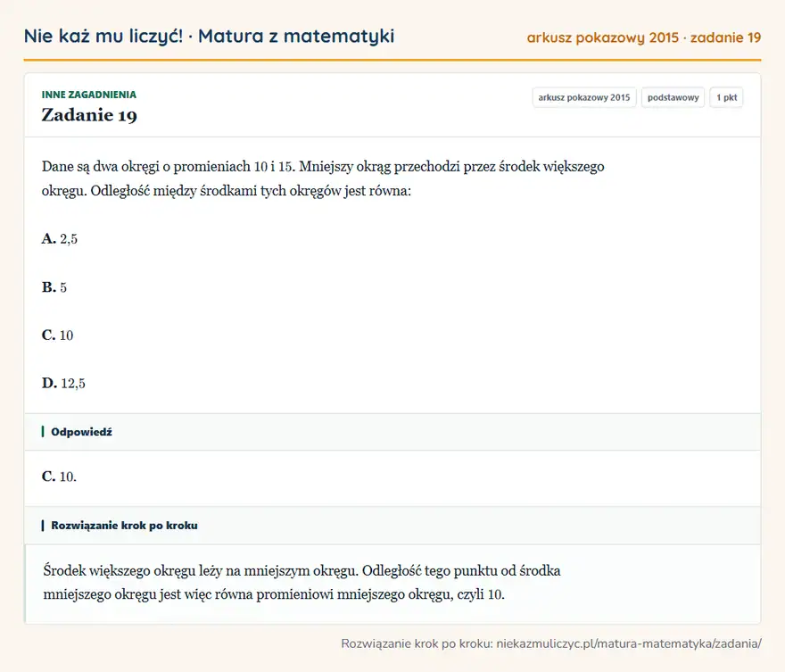Select answer option A. 2,5
Image resolution: width=785 pixels, height=672 pixels.
[60, 239]
